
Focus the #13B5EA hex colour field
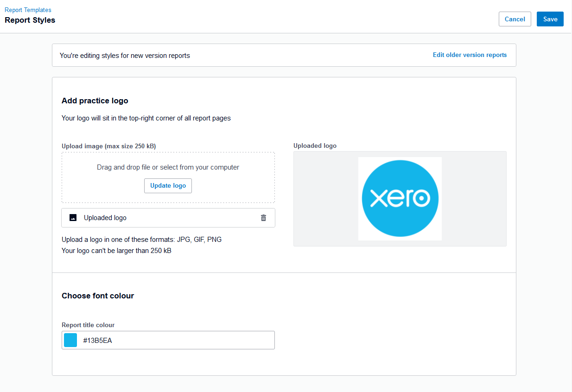(168, 340)
